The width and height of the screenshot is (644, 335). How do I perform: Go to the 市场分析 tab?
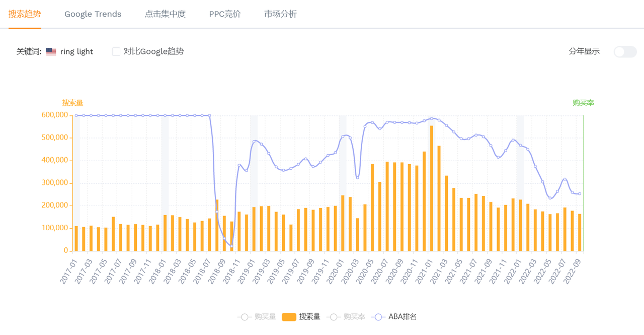(x=280, y=14)
